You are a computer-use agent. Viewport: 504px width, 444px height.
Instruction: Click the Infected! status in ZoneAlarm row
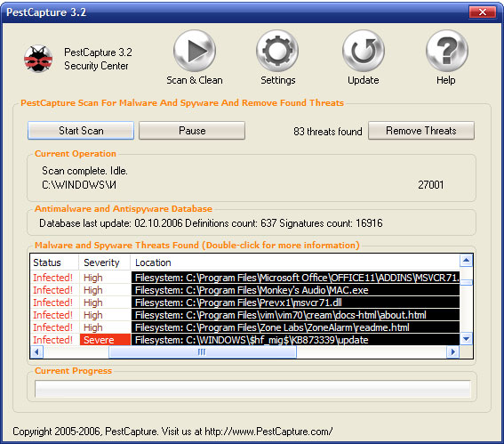(53, 327)
